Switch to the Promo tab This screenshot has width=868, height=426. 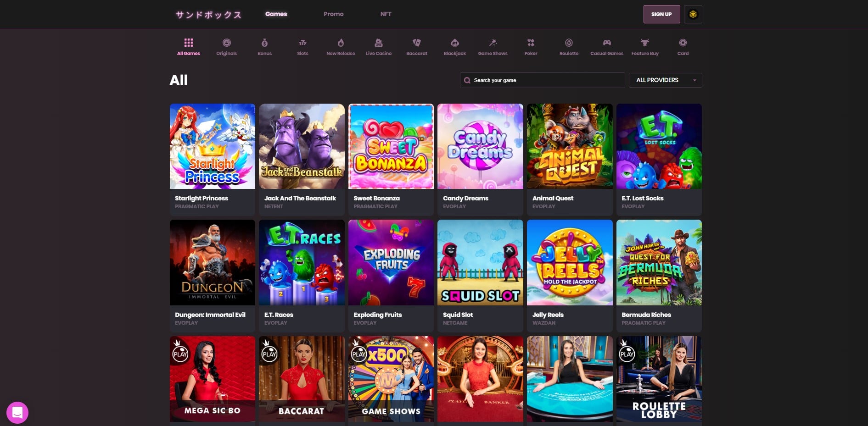point(334,14)
